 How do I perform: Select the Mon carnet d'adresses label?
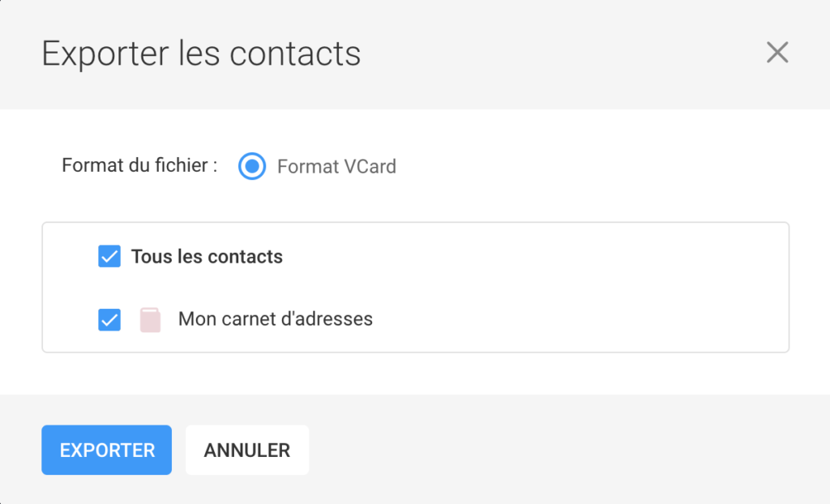pos(276,319)
